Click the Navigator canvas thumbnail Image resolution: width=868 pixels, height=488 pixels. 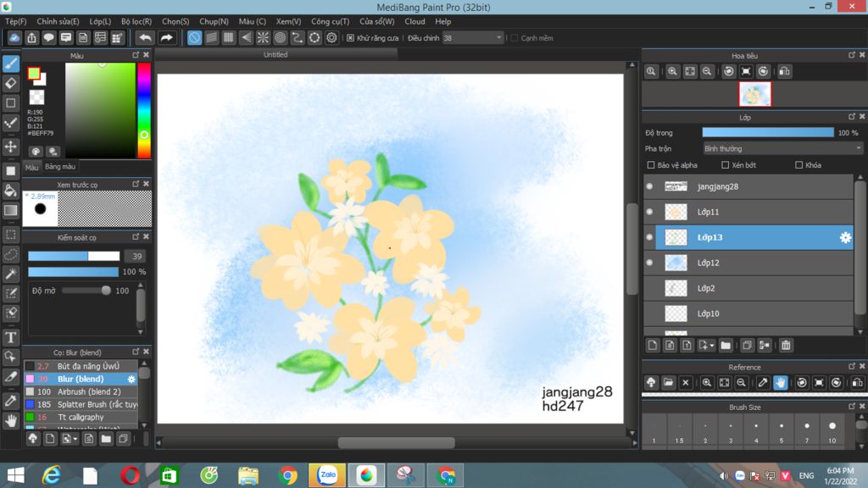click(754, 94)
